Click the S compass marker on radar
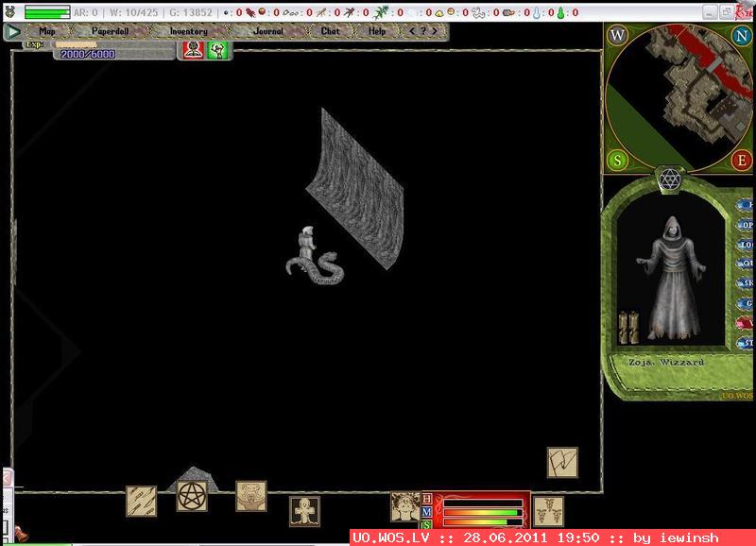The width and height of the screenshot is (756, 546). (x=617, y=160)
